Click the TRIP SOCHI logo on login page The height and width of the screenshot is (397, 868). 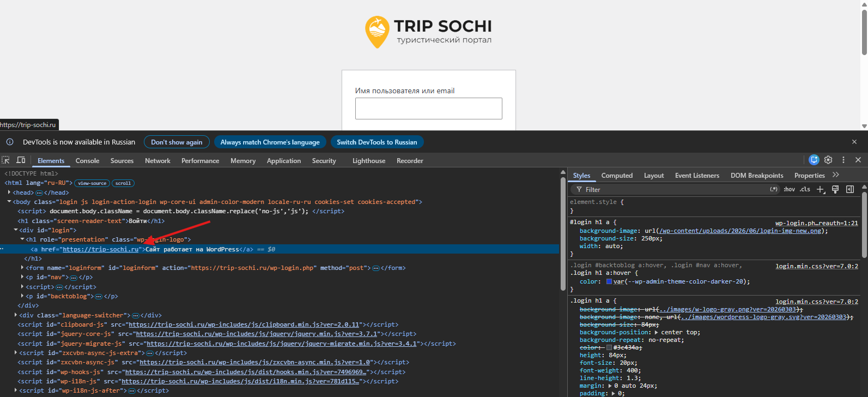point(428,32)
